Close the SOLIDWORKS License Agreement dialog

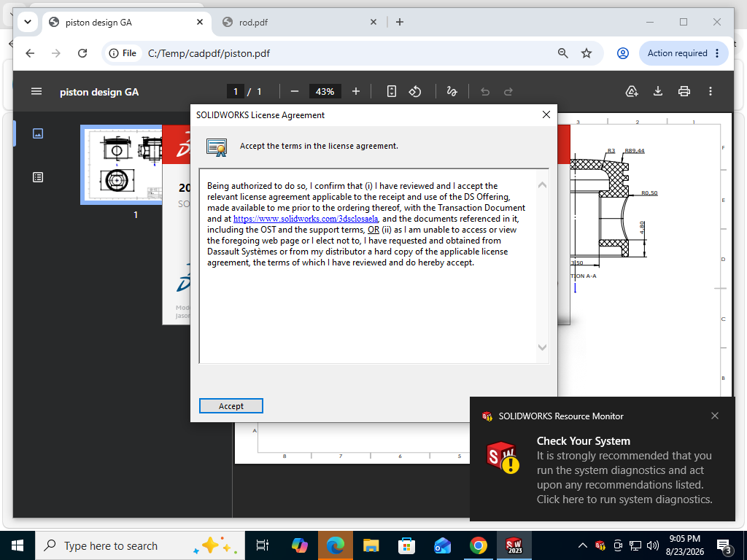546,114
